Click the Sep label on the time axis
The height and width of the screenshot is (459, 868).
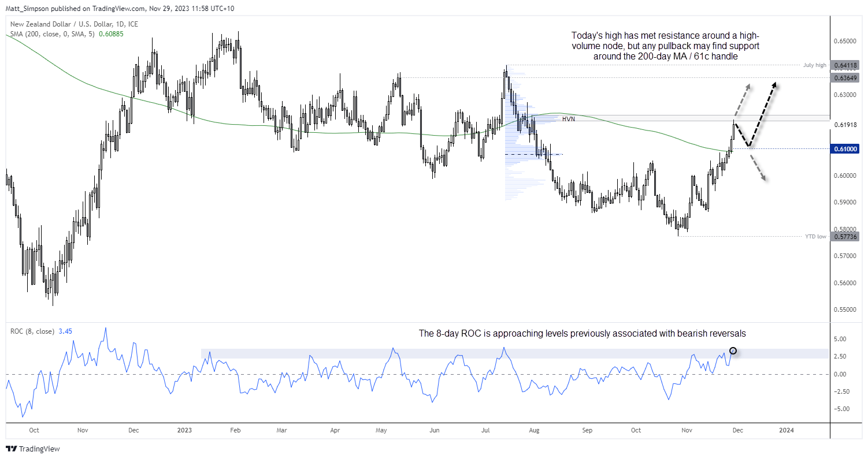tap(587, 430)
